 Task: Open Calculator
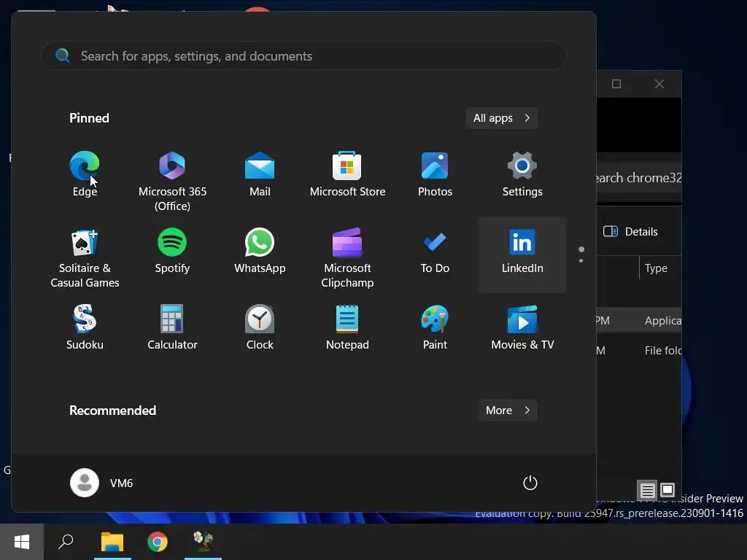[172, 327]
